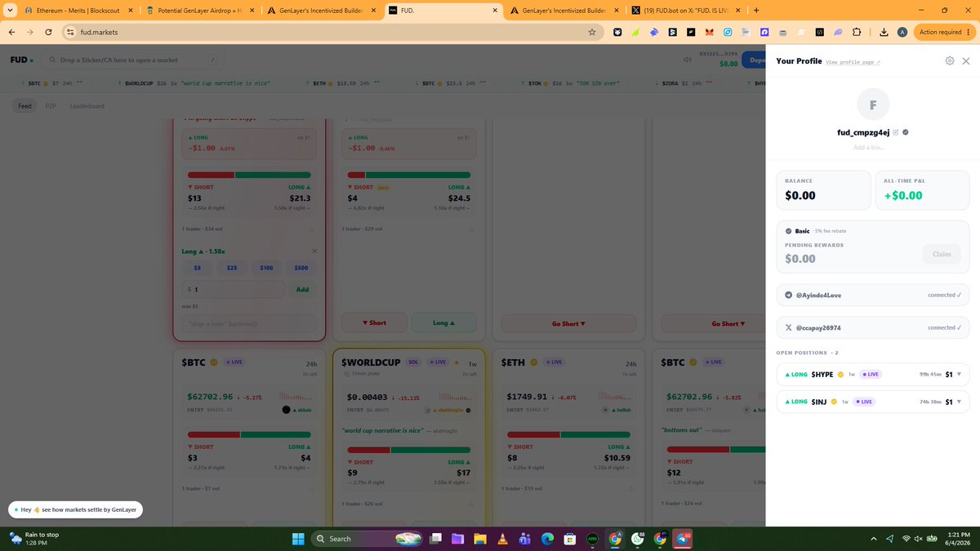The image size is (980, 551).
Task: Close the Long 1.58x bet form
Action: click(x=314, y=251)
